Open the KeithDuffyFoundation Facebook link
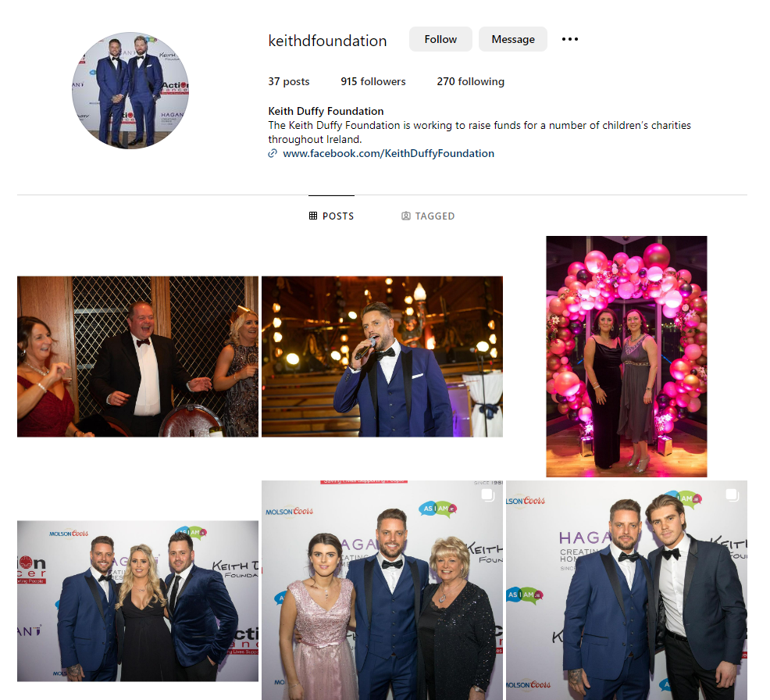This screenshot has height=700, width=770. tap(388, 153)
